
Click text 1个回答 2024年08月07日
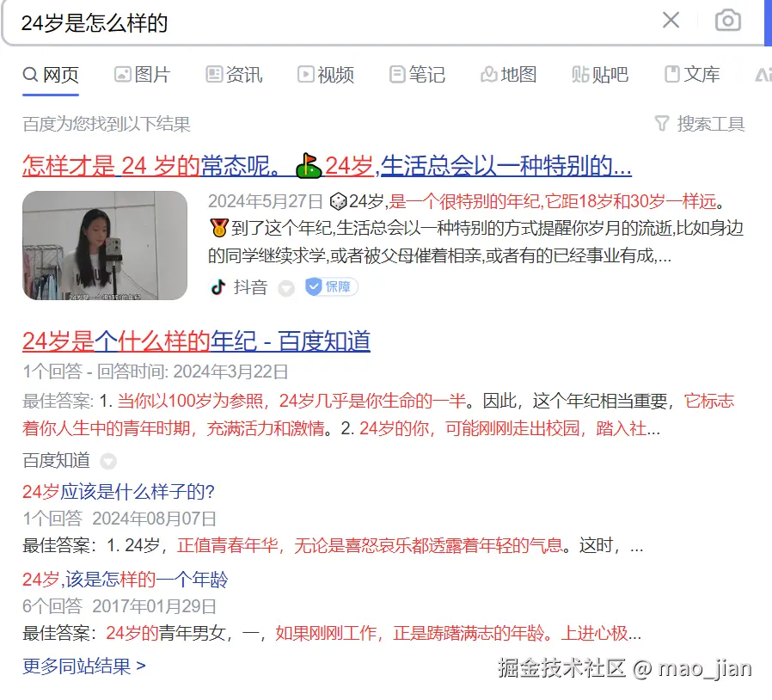click(119, 519)
